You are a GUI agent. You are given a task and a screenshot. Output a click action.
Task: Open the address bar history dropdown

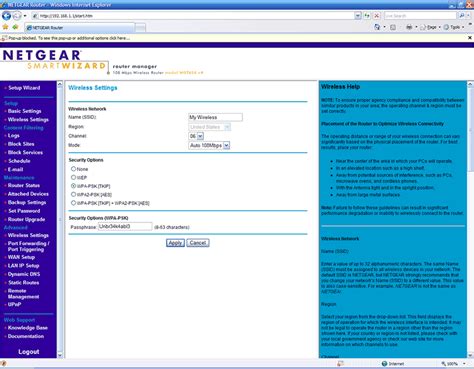pos(358,16)
